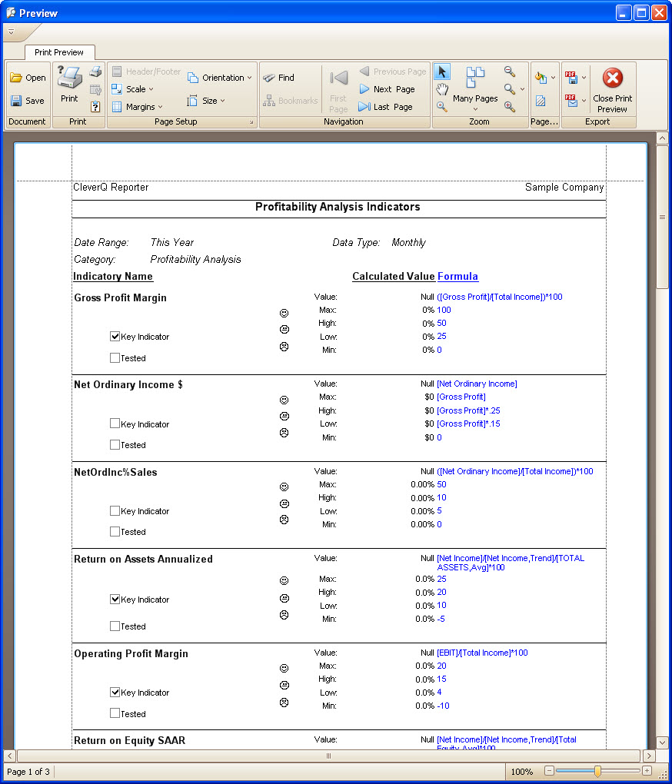The image size is (672, 784).
Task: Click the Close Print Preview button
Action: point(612,90)
